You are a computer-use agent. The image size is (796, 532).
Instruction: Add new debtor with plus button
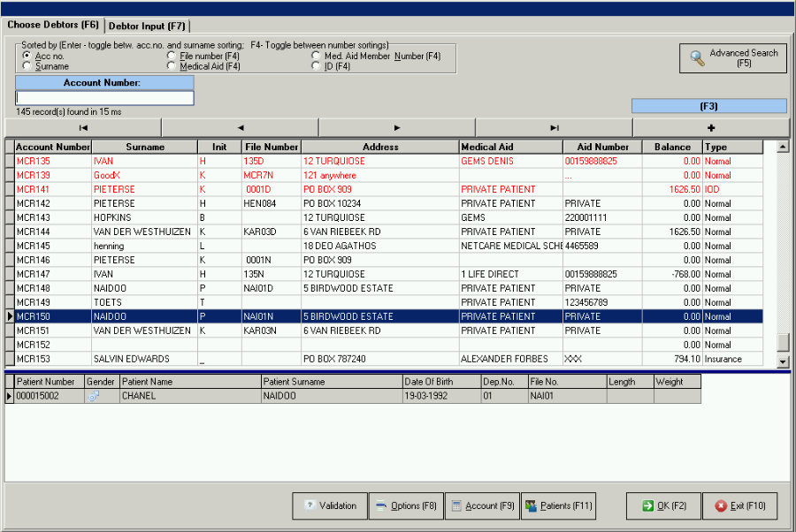click(710, 127)
